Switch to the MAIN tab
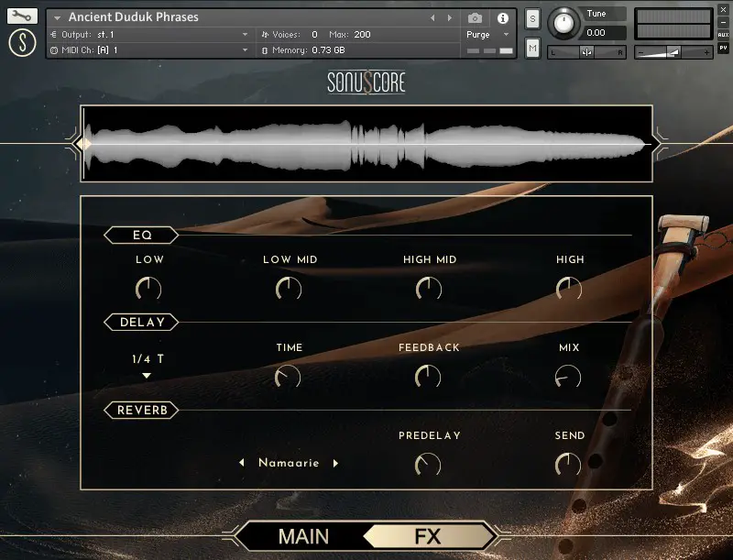 tap(302, 537)
